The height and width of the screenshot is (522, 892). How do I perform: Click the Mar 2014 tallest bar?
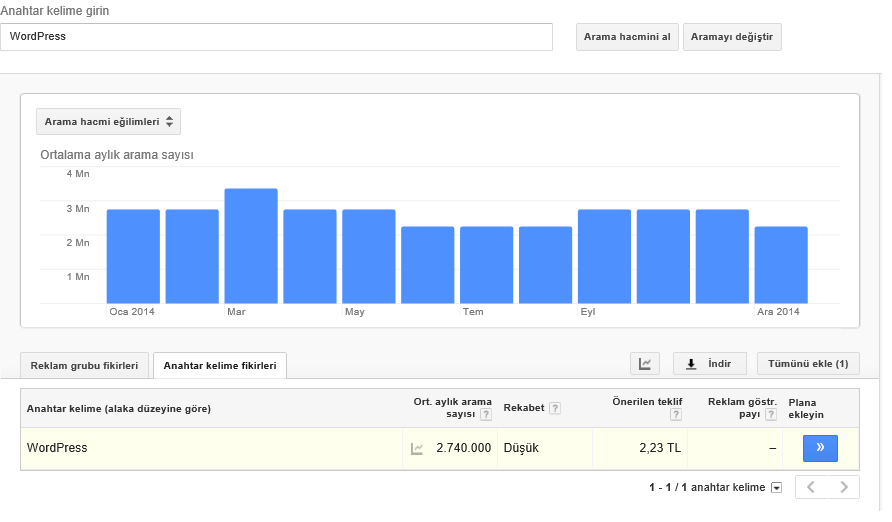(x=251, y=246)
